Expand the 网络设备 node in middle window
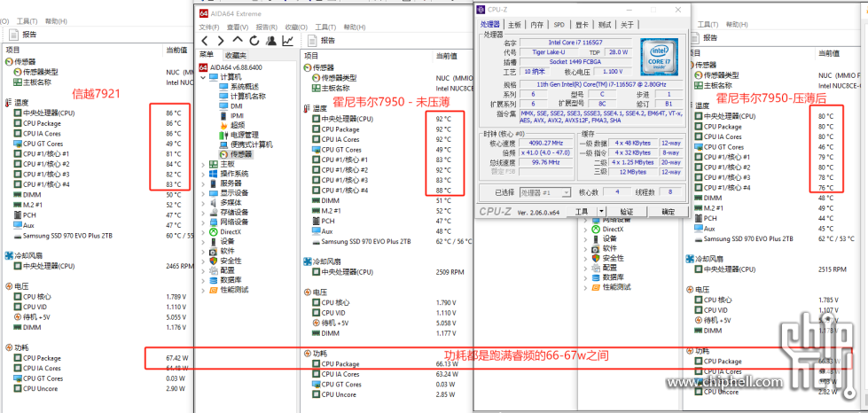Image resolution: width=868 pixels, height=413 pixels. click(203, 222)
